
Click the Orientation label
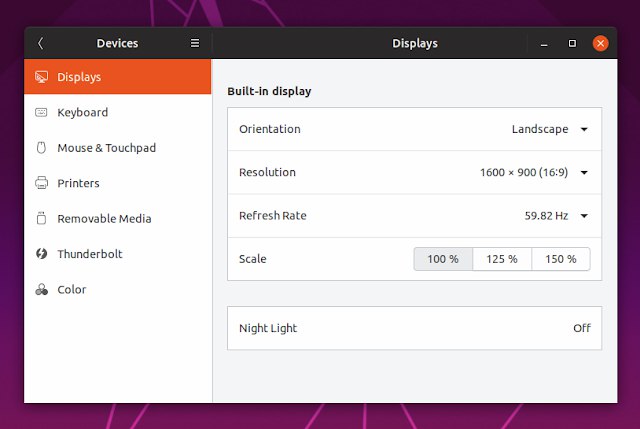click(270, 129)
